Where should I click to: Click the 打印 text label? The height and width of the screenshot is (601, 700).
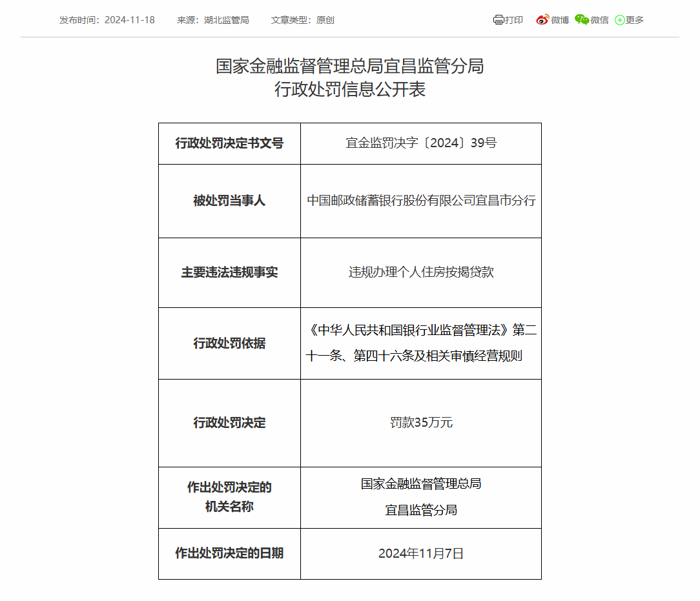[514, 20]
